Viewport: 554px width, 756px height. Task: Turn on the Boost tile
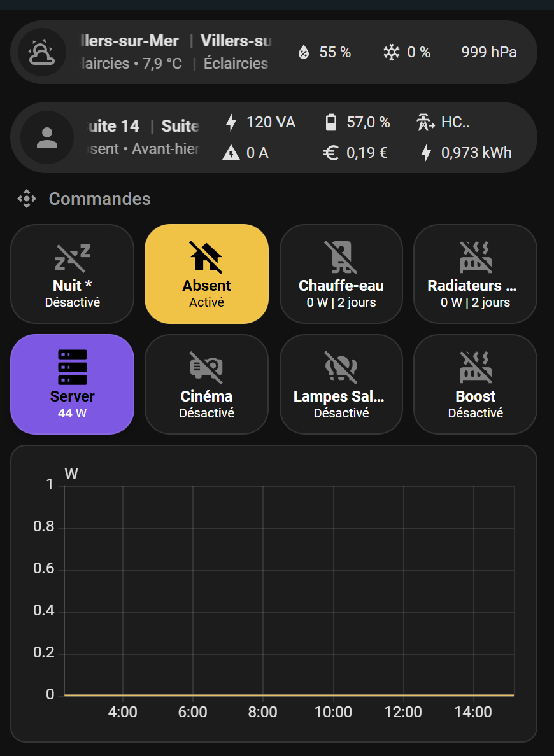[475, 384]
